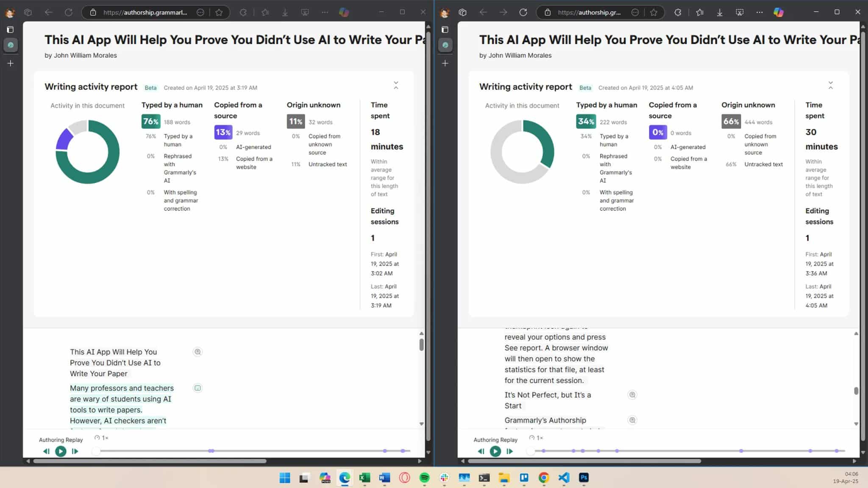This screenshot has width=868, height=488.
Task: Launch Photoshop from the taskbar
Action: click(584, 478)
